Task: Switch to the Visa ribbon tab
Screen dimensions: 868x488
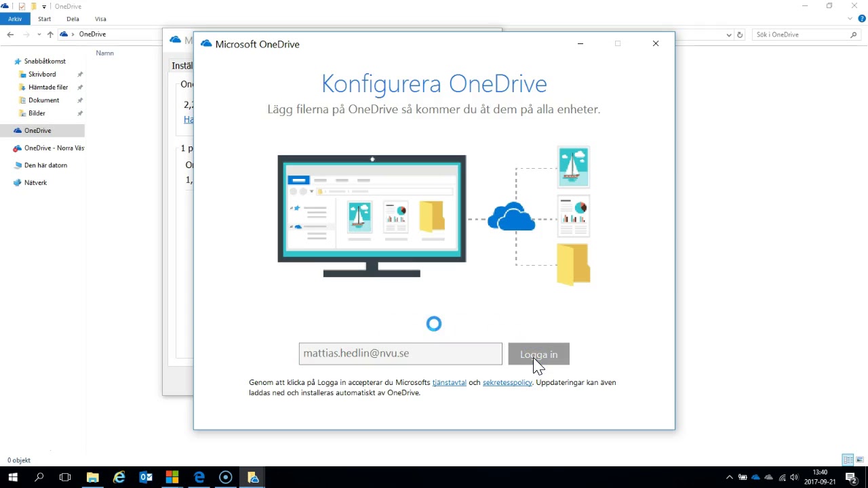Action: point(100,19)
